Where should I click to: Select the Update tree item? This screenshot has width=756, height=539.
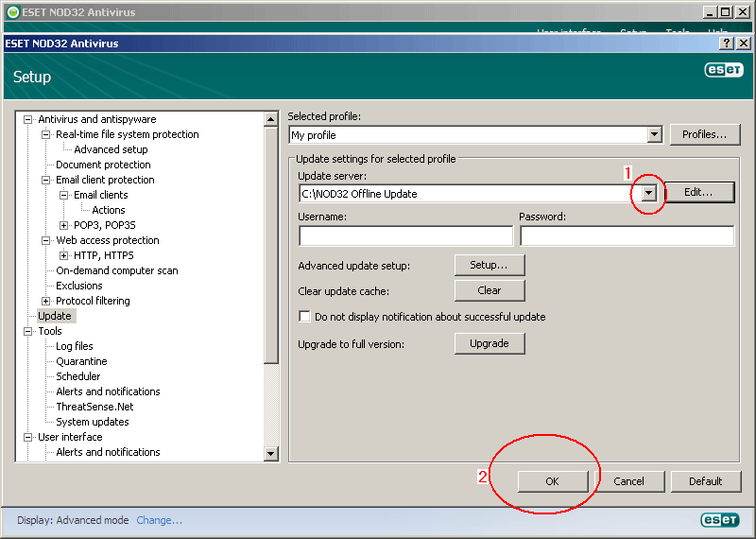click(55, 316)
